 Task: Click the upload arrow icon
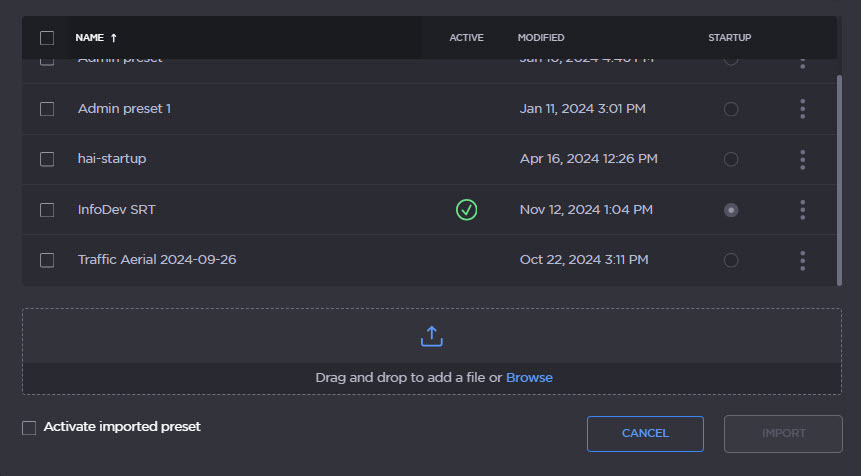tap(431, 337)
